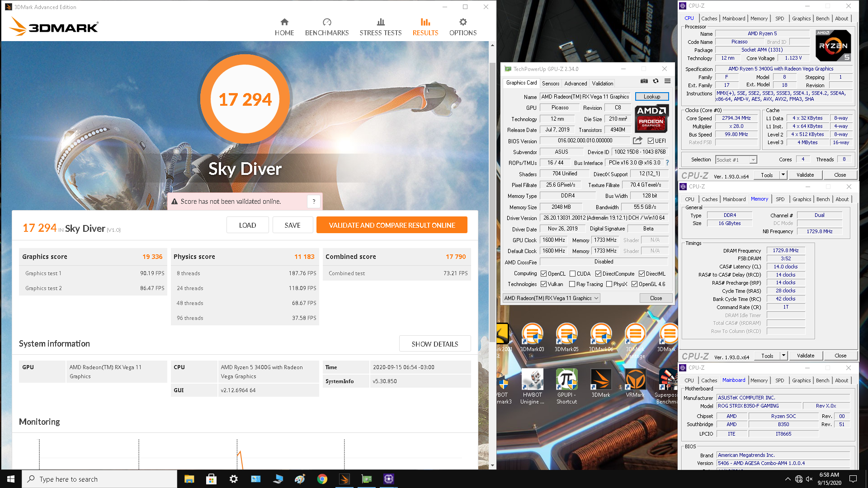Image resolution: width=868 pixels, height=488 pixels.
Task: Click Close button in GPU-Z
Action: click(x=656, y=298)
